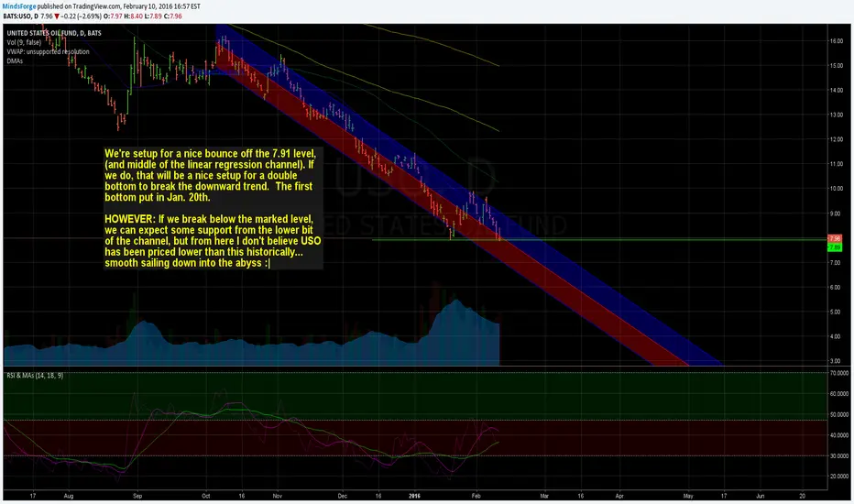Click the Oct date axis label
Image resolution: width=854 pixels, height=504 pixels.
pos(205,497)
